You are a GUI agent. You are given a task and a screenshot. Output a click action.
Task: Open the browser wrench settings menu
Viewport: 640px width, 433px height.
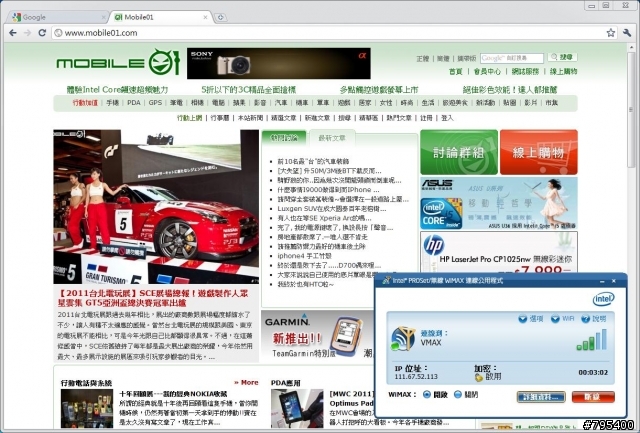pos(627,33)
